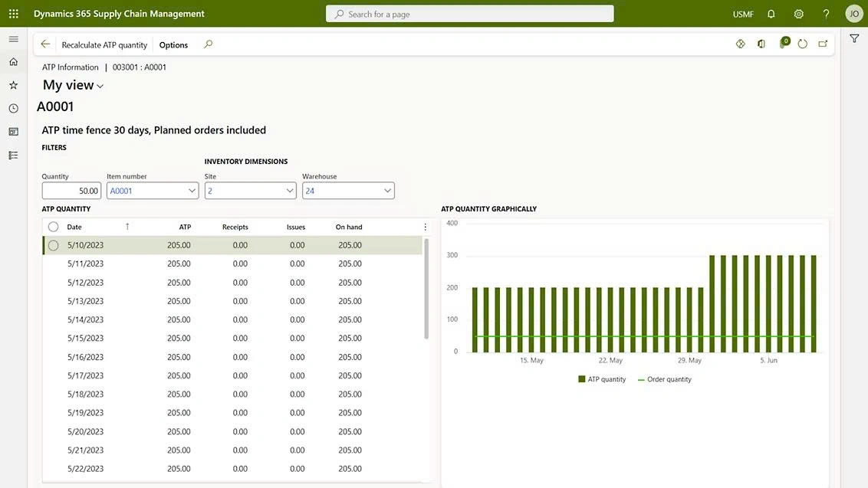Click Recalculate ATP quantity button
868x488 pixels.
104,44
